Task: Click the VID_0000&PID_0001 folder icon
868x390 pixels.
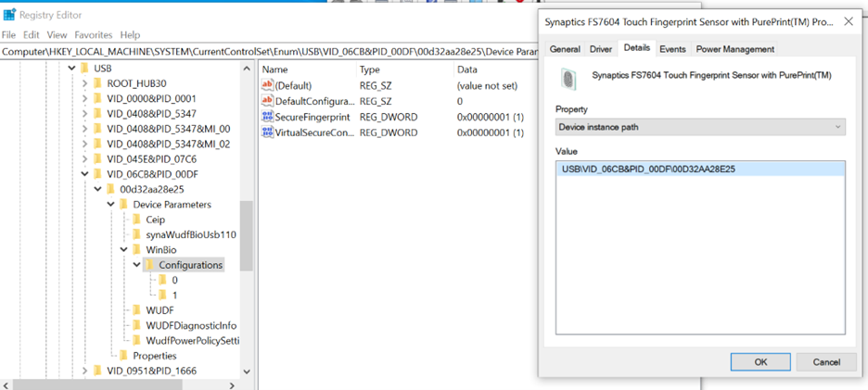Action: point(97,98)
